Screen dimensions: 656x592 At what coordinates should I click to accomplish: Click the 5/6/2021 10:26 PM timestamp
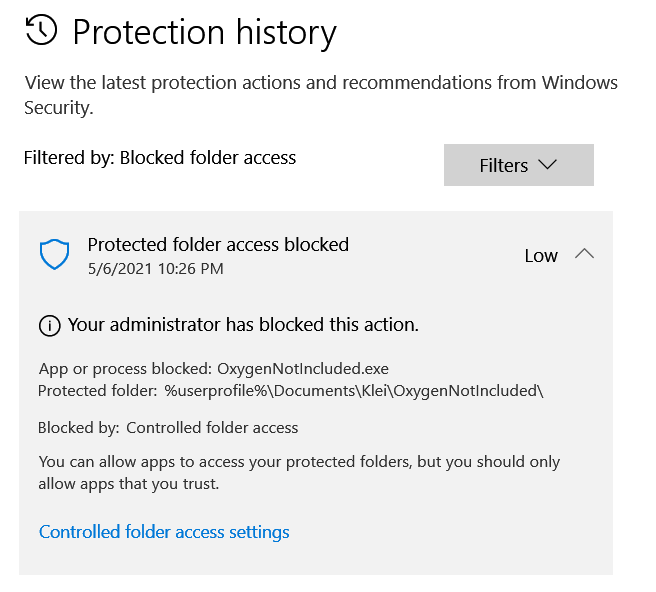[x=155, y=269]
